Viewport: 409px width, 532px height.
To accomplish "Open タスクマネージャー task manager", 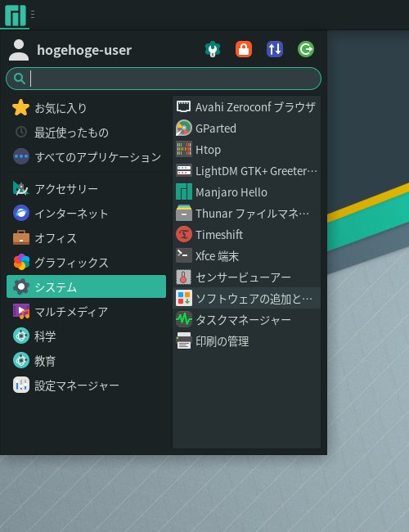I will [246, 320].
